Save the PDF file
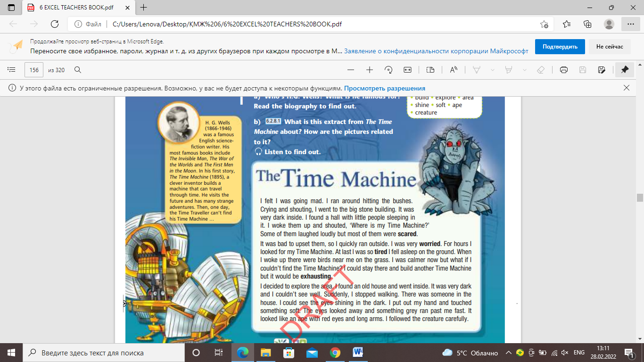 (583, 70)
